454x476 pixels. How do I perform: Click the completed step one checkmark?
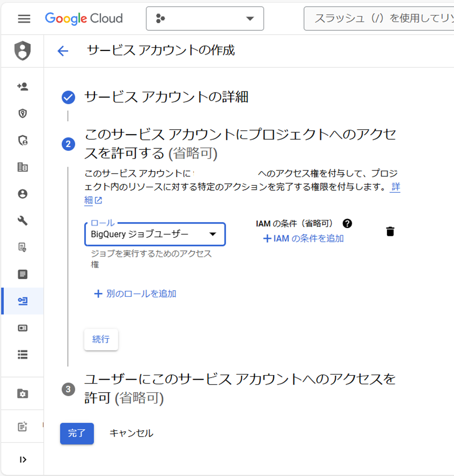tap(68, 97)
